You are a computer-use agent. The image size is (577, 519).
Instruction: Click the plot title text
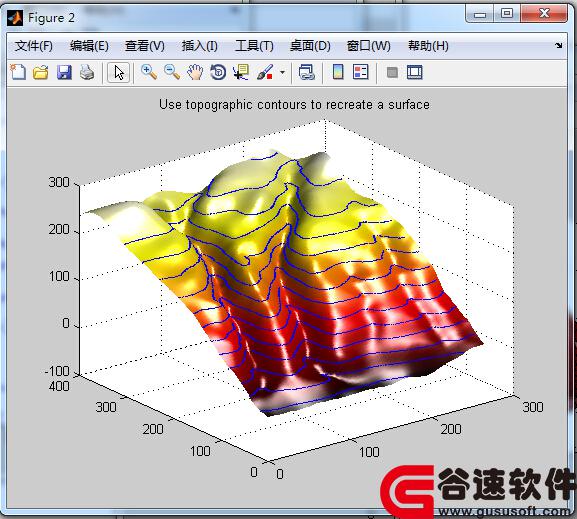coord(294,105)
